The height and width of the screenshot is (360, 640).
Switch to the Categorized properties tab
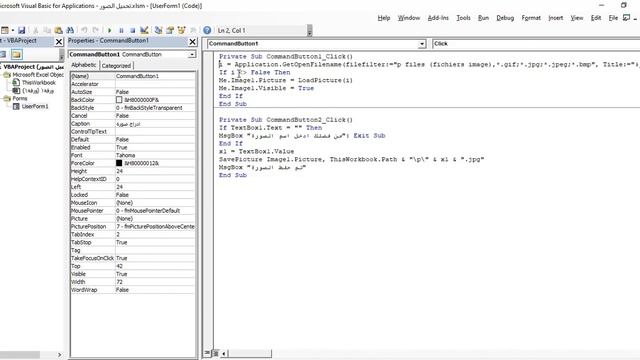coord(116,66)
